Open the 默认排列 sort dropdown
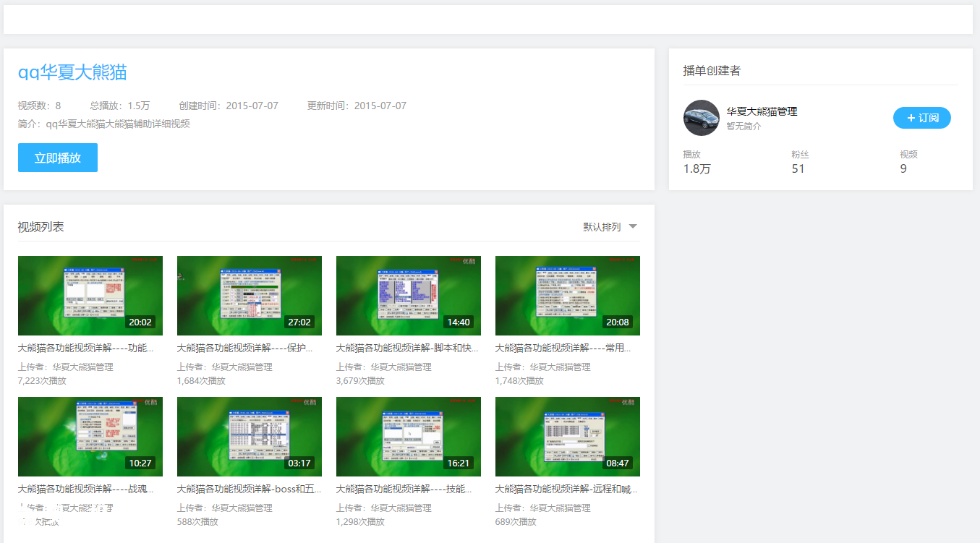980x543 pixels. coord(602,227)
